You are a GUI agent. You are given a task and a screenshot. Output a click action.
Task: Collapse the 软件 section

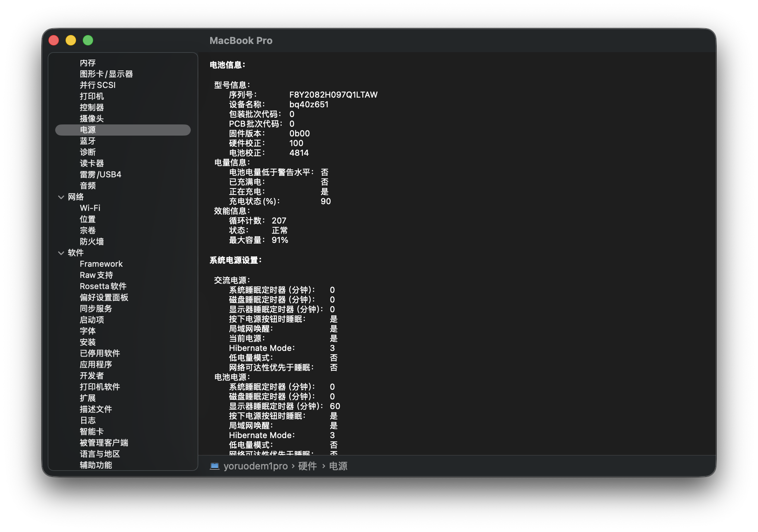tap(61, 253)
